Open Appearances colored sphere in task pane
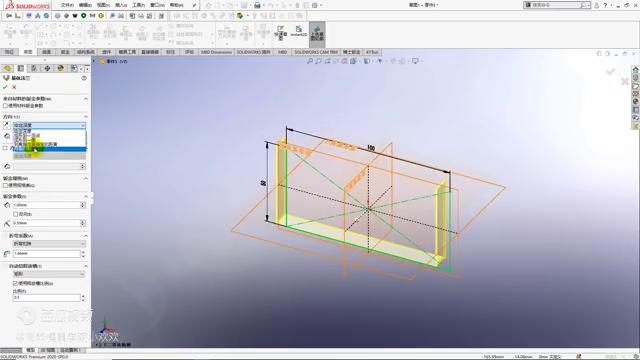The height and width of the screenshot is (360, 640). tap(636, 102)
